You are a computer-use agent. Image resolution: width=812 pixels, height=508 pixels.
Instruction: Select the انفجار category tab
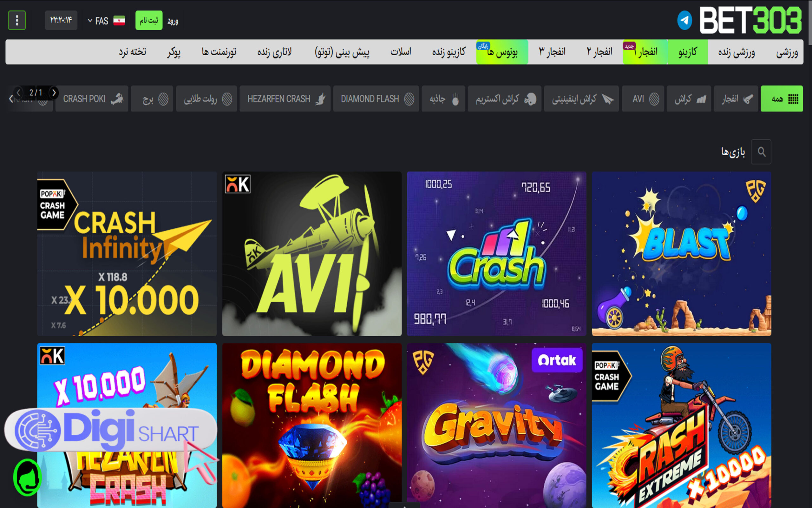pyautogui.click(x=736, y=99)
